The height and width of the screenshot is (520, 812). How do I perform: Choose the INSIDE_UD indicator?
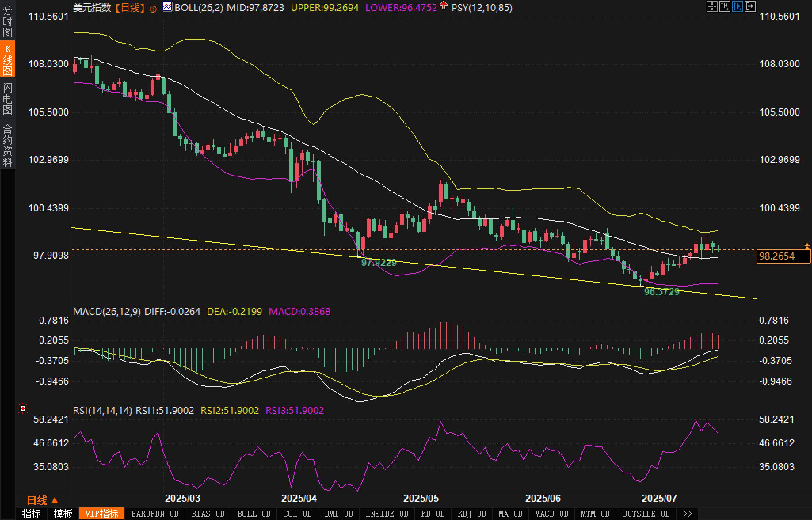click(x=387, y=514)
